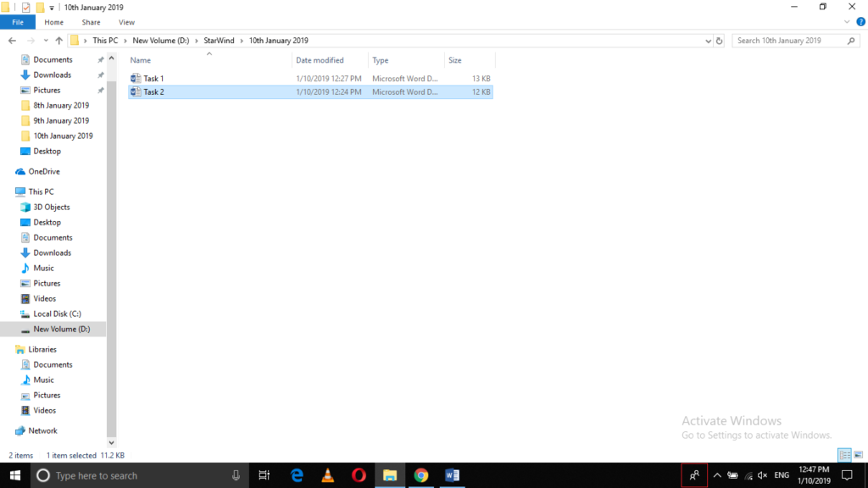Select the Task 1 Word document
Viewport: 868px width, 488px height.
tap(153, 78)
